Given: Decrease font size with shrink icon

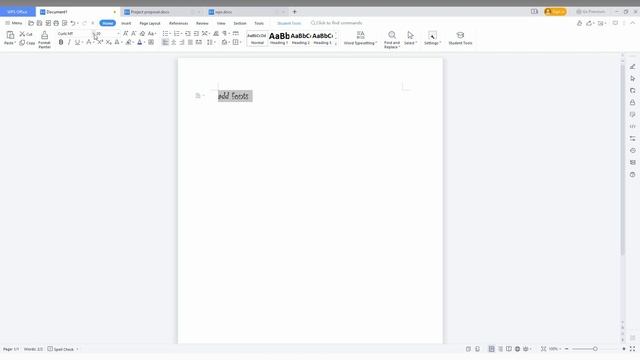Looking at the screenshot, I should tap(134, 33).
